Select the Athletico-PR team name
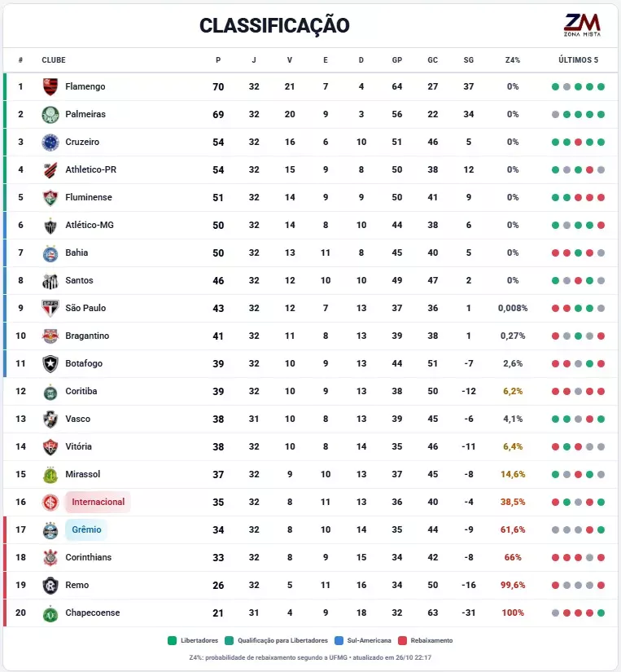The image size is (621, 672). [91, 169]
